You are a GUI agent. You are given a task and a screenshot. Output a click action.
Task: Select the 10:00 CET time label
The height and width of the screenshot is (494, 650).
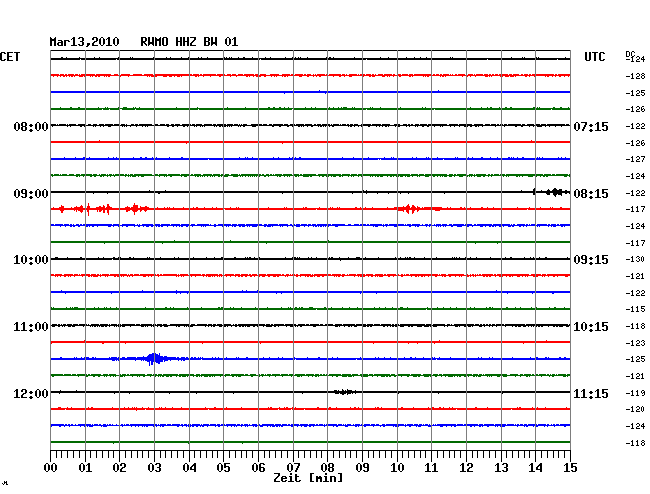31,260
